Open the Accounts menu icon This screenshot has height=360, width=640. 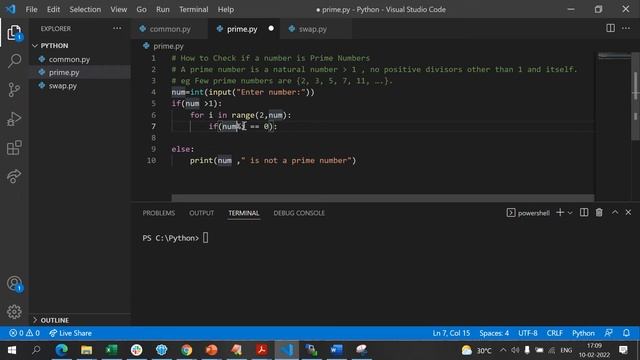tap(14, 284)
